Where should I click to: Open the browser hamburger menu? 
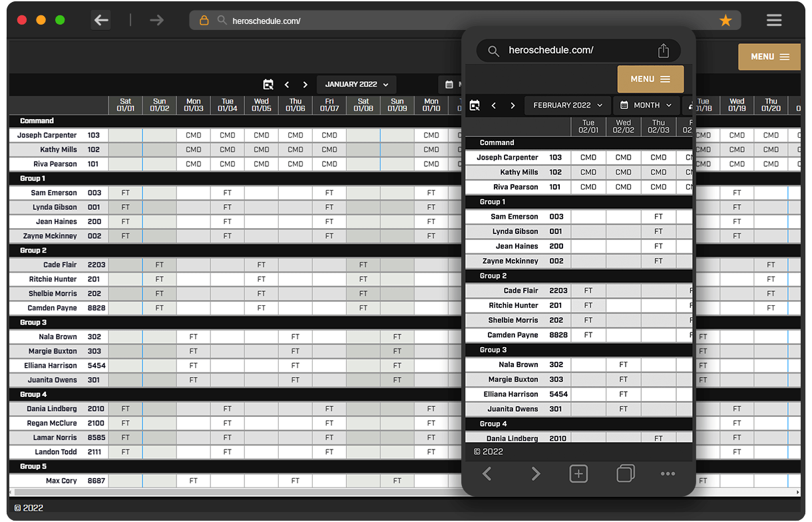[774, 20]
